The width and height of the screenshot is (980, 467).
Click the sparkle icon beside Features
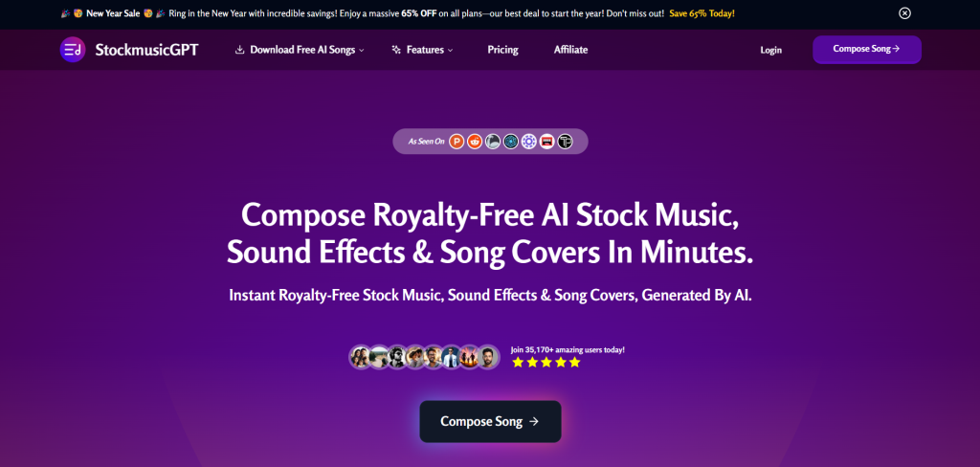tap(396, 50)
